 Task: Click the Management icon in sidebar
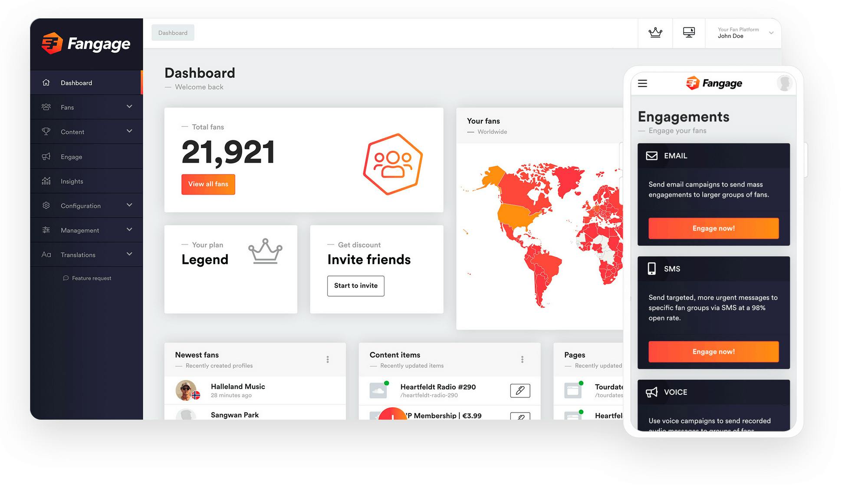[46, 230]
